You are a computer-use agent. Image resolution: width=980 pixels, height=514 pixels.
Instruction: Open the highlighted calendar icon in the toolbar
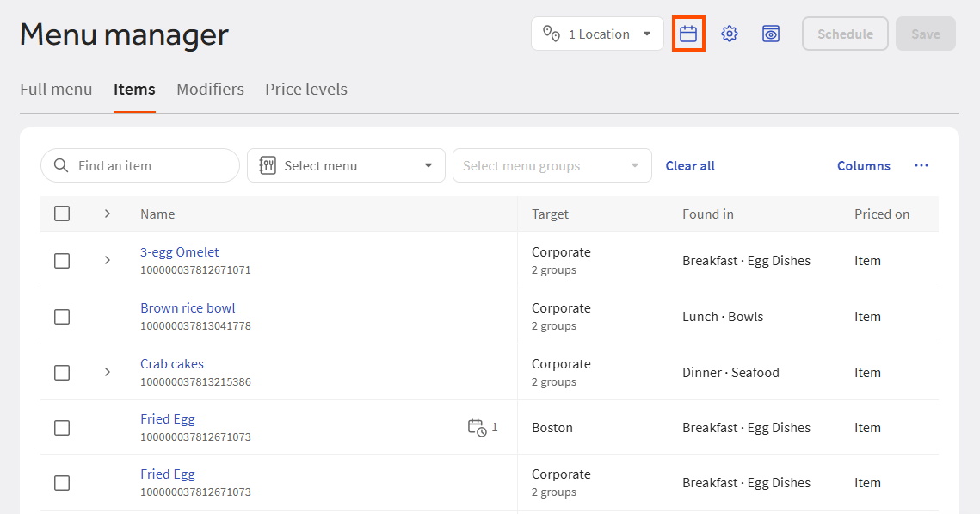point(688,34)
